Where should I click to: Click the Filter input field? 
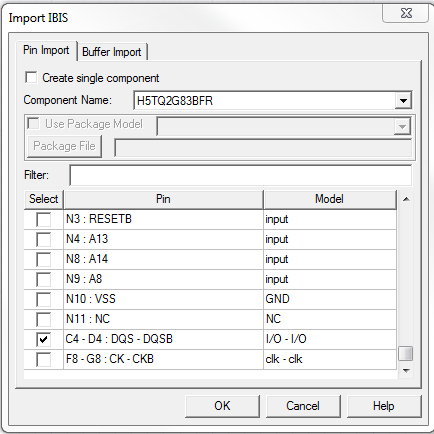(x=240, y=175)
